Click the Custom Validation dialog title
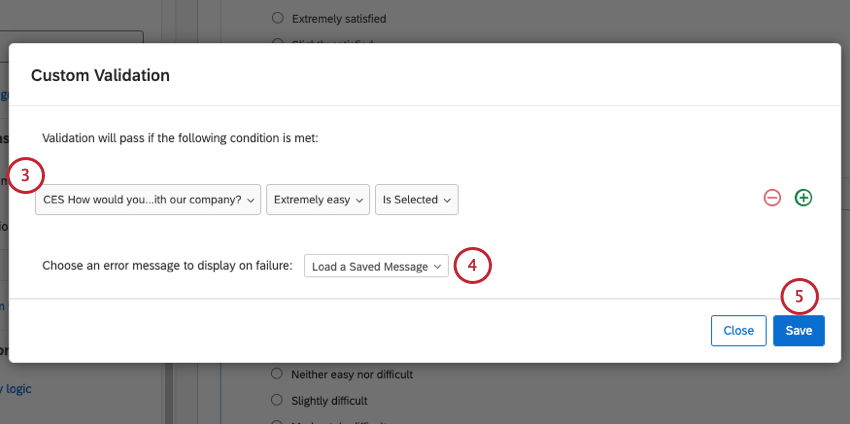850x424 pixels. [x=100, y=75]
